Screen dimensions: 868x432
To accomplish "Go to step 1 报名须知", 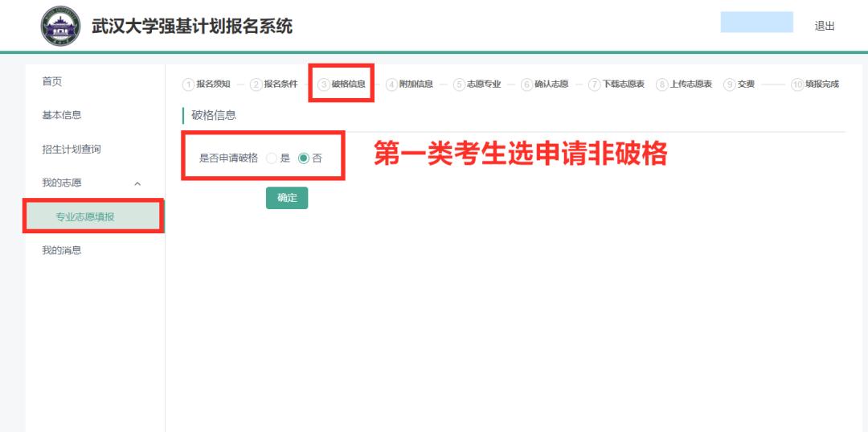I will pos(207,84).
